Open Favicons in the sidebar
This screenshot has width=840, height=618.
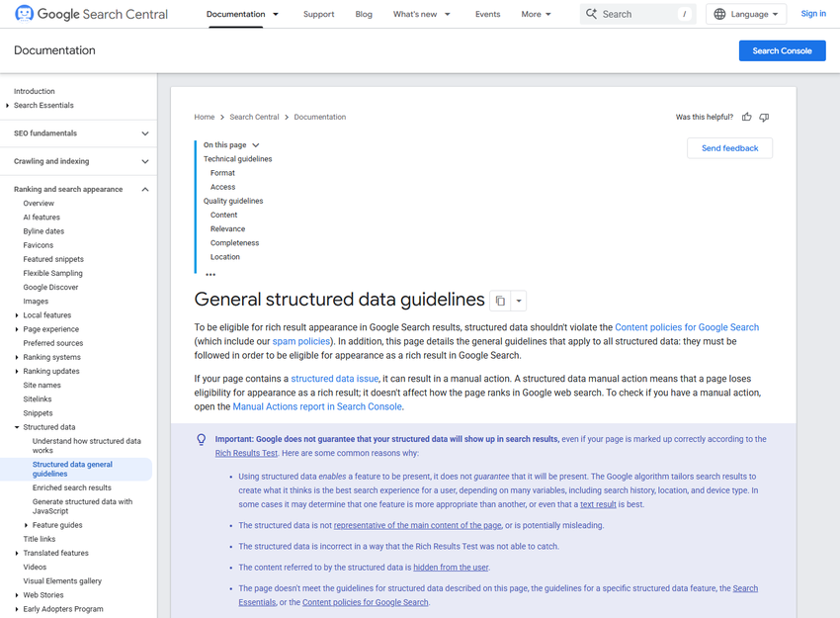coord(38,245)
